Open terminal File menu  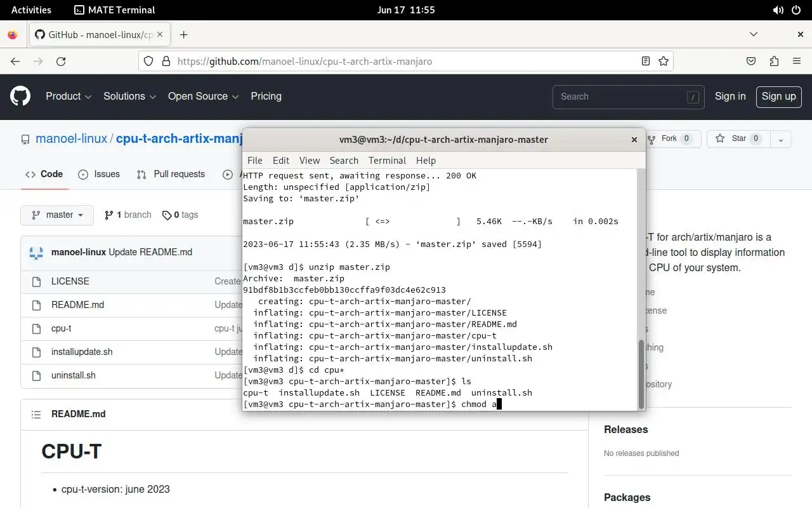tap(254, 161)
